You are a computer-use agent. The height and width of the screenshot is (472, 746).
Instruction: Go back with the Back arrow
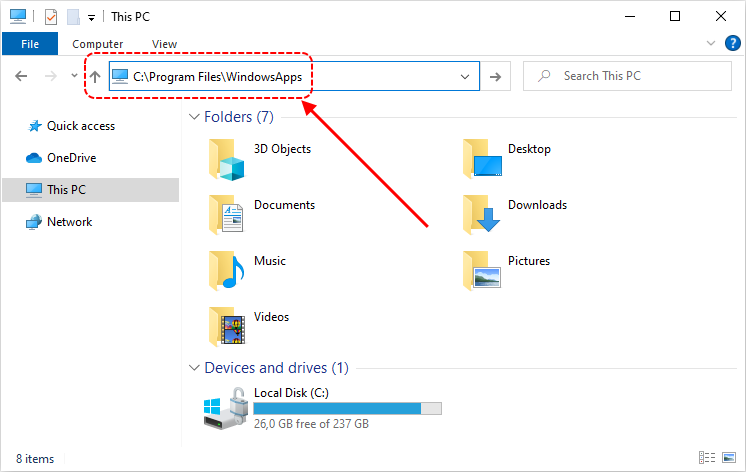[21, 76]
